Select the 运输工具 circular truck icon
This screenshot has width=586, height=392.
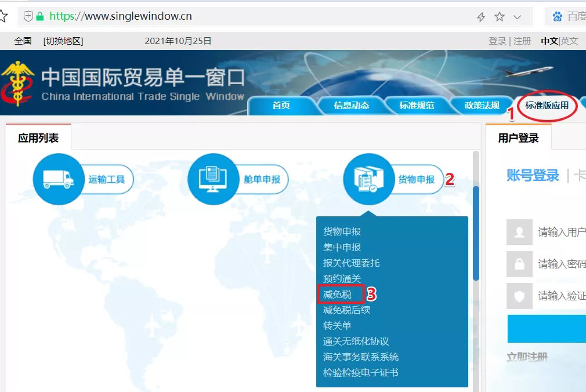coord(57,180)
